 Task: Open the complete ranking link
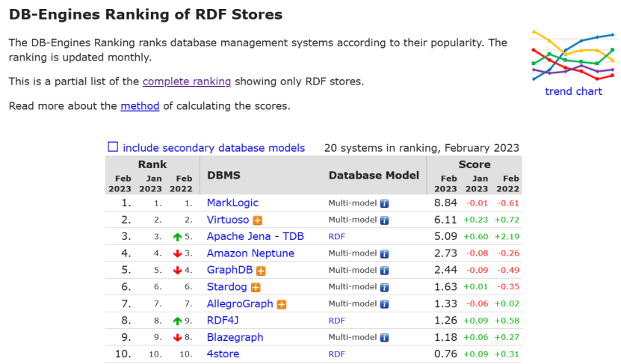point(187,81)
